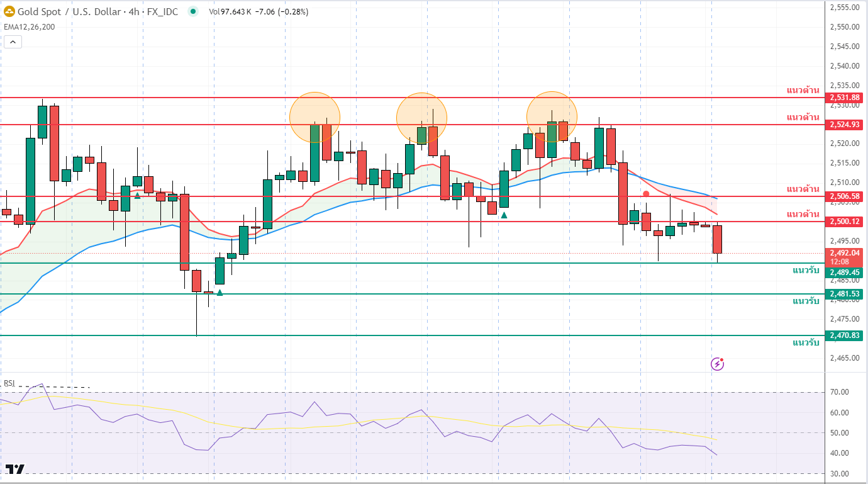Click the rightmost green triangle buy marker

(x=504, y=215)
